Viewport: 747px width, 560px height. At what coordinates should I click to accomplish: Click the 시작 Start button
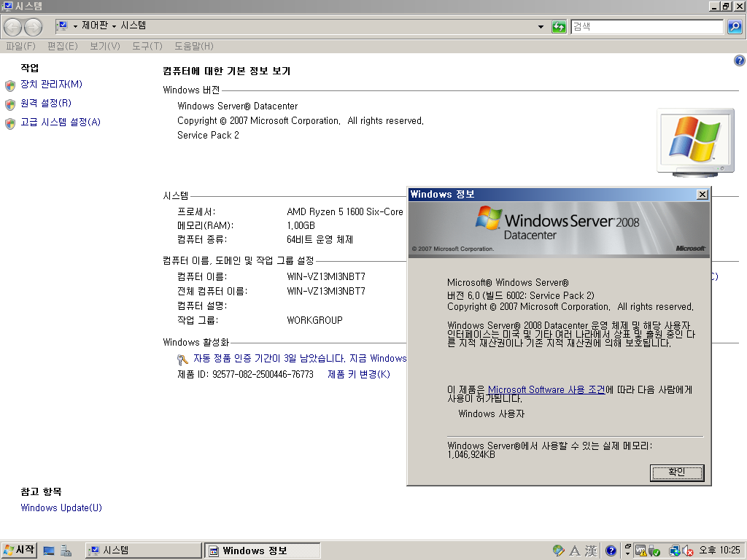pos(18,550)
